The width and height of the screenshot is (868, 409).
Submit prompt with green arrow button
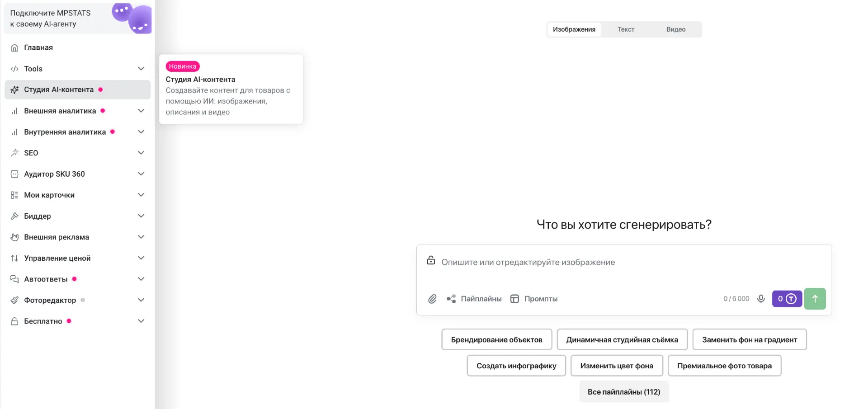pos(815,299)
